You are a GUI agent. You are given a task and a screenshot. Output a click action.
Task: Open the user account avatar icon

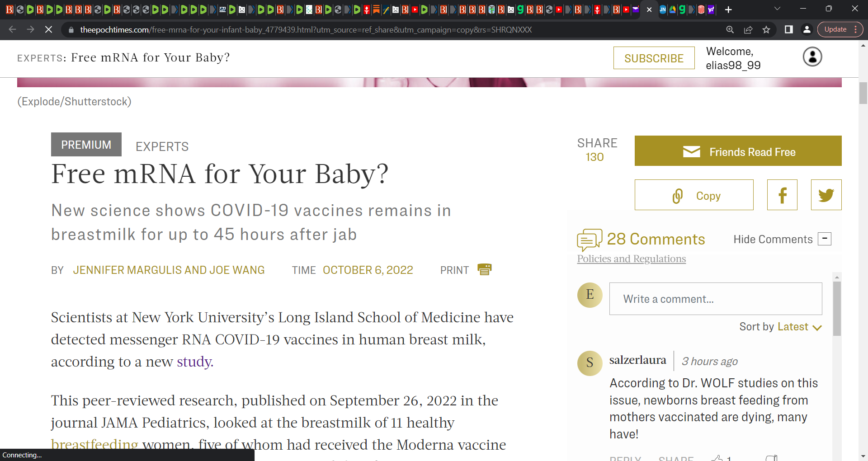point(812,57)
